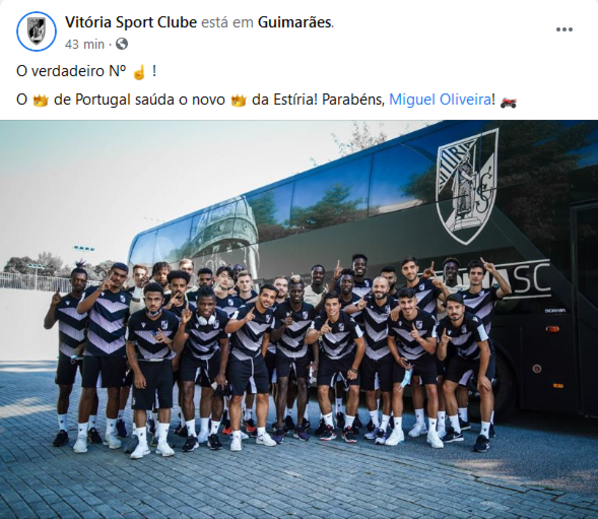Open the team photo in full view
Screen dimensions: 598x519
tap(299, 320)
